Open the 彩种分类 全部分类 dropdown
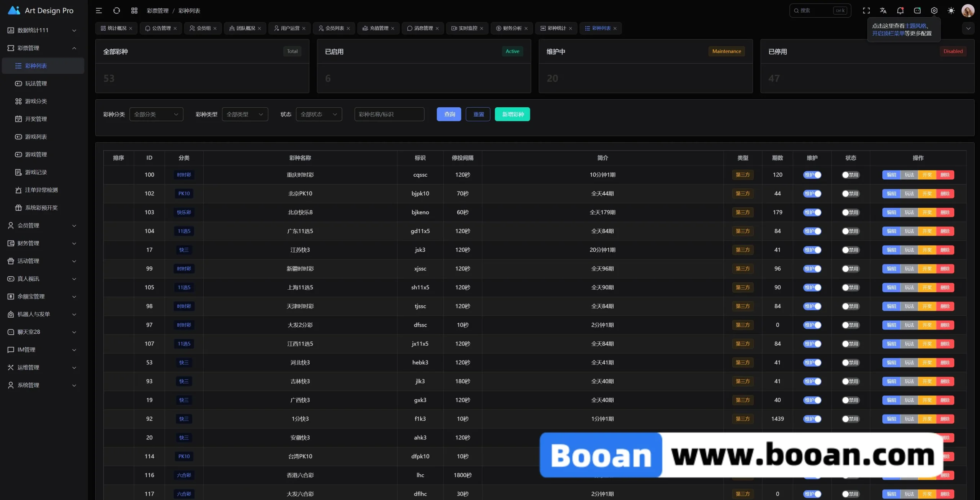980x500 pixels. 156,115
